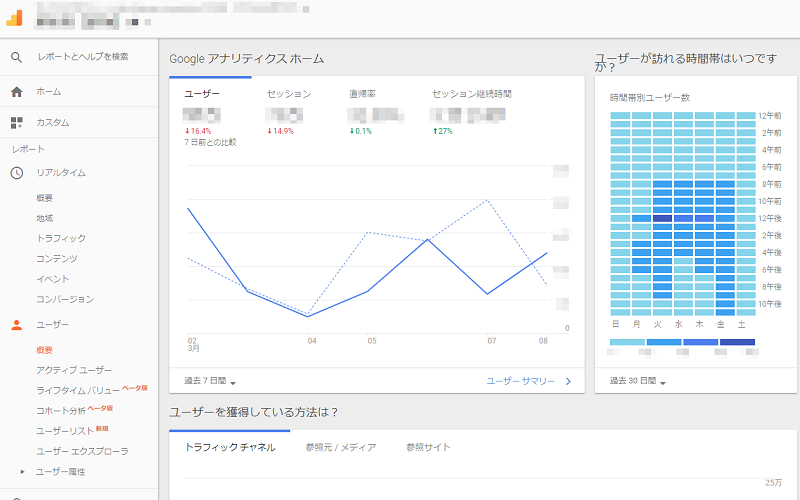
Task: Open realtime トラフィック report
Action: pos(61,238)
